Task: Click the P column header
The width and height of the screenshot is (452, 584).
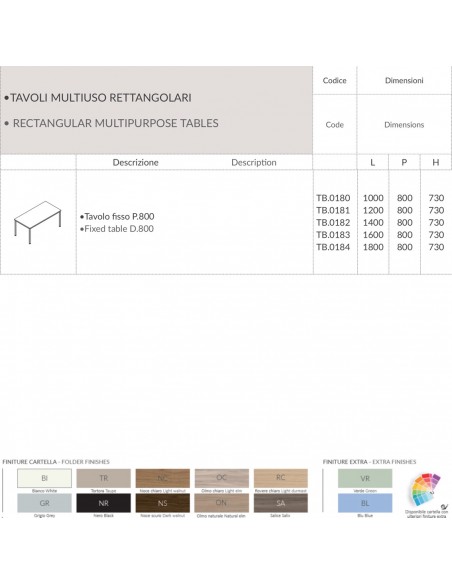Action: pos(404,162)
